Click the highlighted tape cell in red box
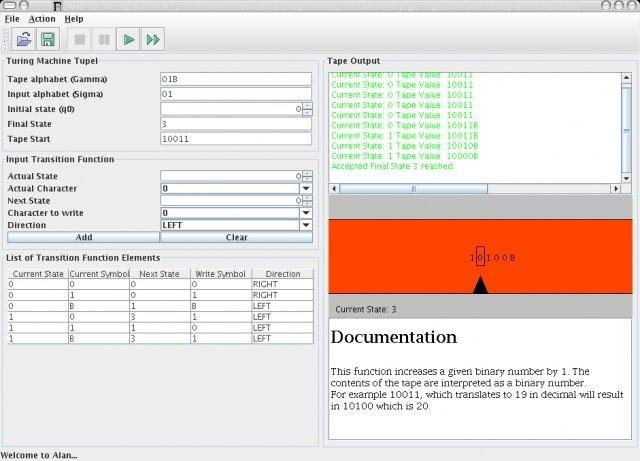This screenshot has height=461, width=640. point(480,257)
